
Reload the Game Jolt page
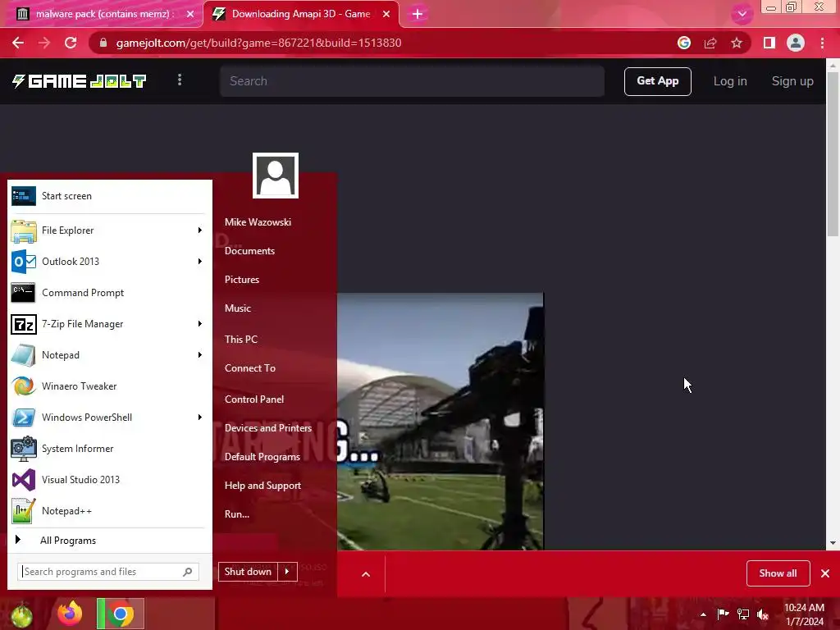tap(71, 43)
